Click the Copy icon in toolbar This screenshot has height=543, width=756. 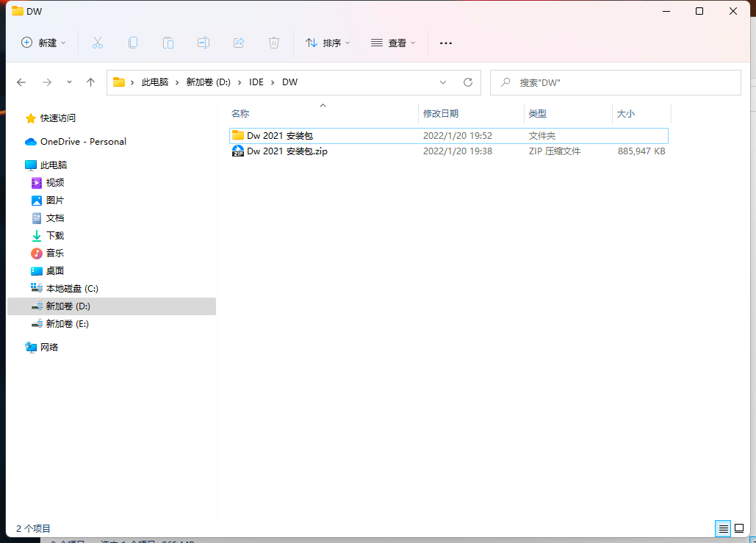coord(133,43)
